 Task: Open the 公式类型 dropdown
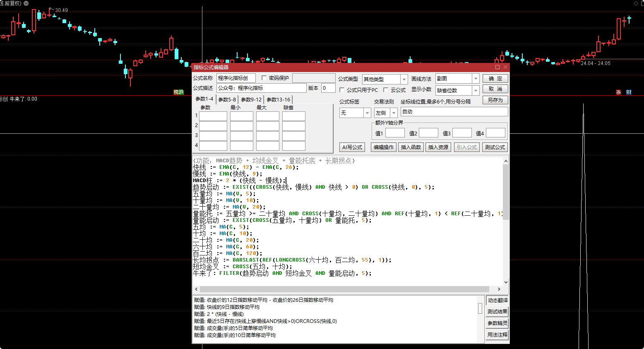404,79
